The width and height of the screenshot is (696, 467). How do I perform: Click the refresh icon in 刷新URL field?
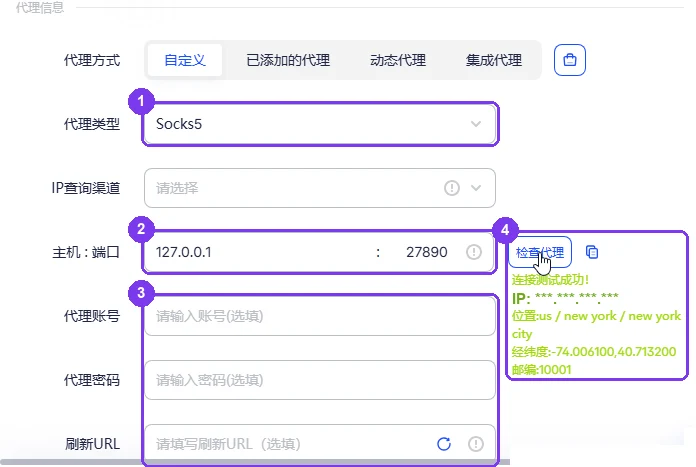444,444
